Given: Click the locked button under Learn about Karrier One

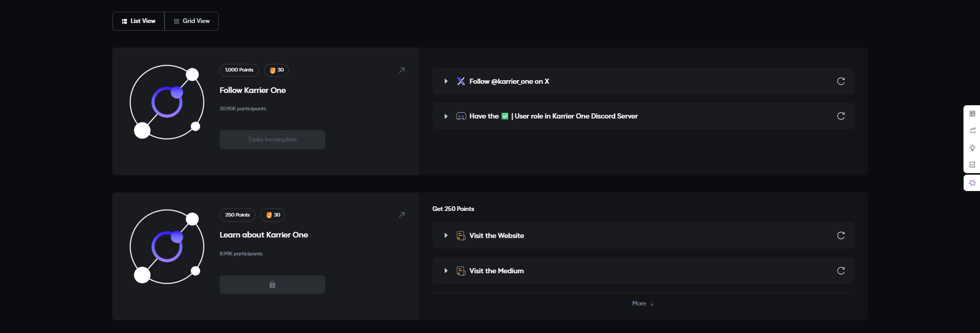Looking at the screenshot, I should pyautogui.click(x=272, y=284).
